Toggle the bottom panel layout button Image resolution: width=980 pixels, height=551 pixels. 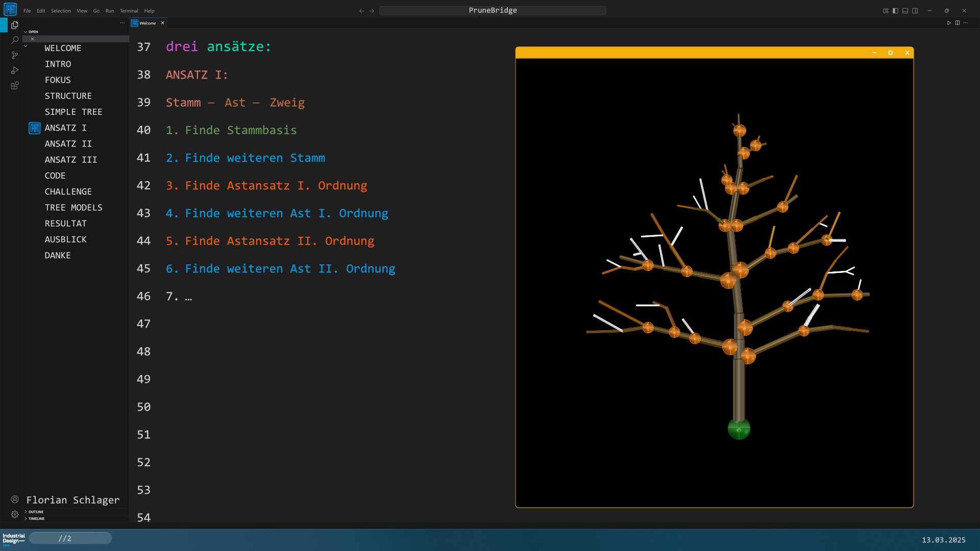pos(905,11)
